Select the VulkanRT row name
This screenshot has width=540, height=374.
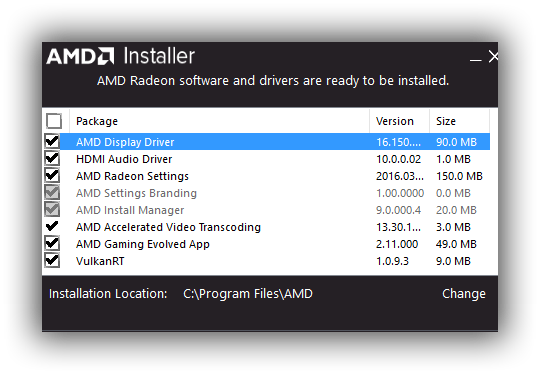100,261
